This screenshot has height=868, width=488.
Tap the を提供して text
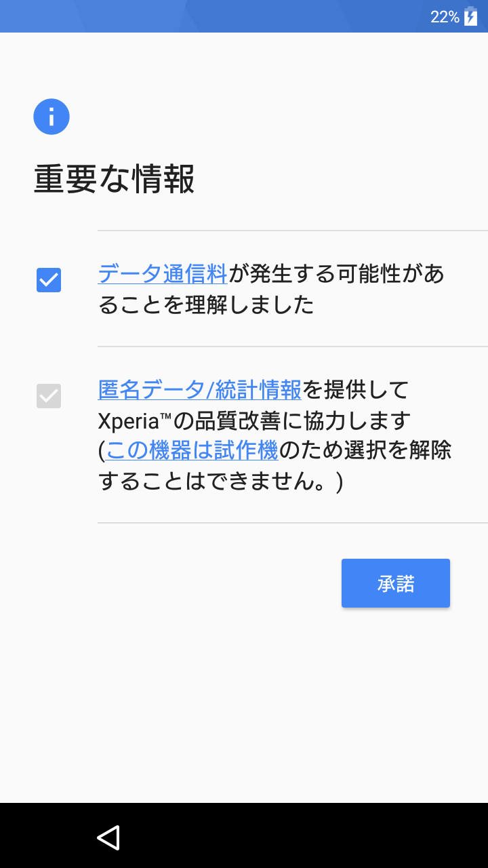pyautogui.click(x=356, y=390)
